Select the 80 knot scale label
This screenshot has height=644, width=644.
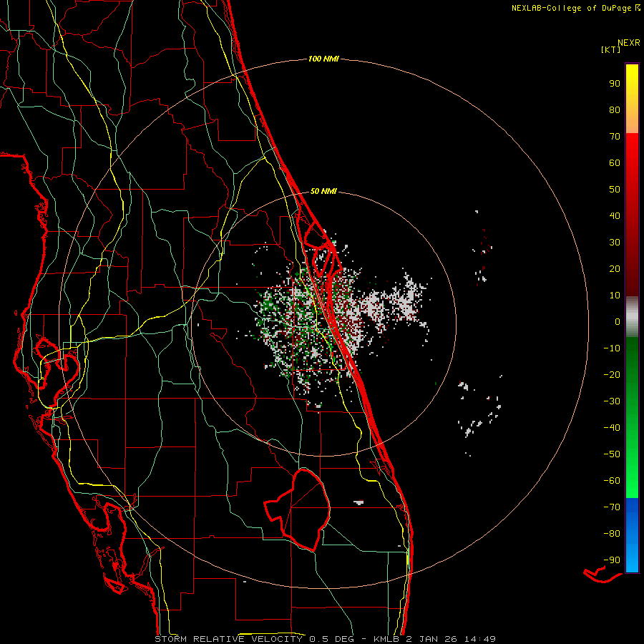tap(615, 109)
